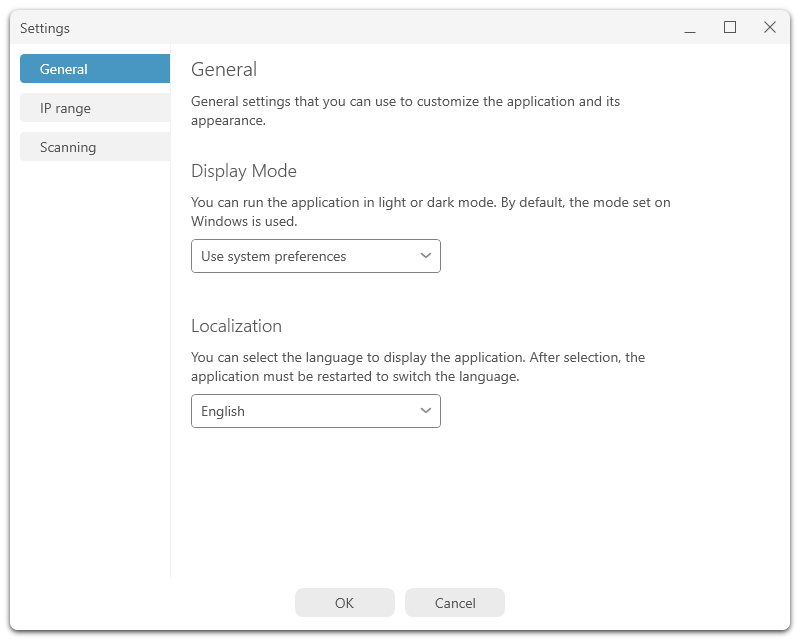
Task: Click the empty sidebar area below Scanning
Action: (95, 367)
